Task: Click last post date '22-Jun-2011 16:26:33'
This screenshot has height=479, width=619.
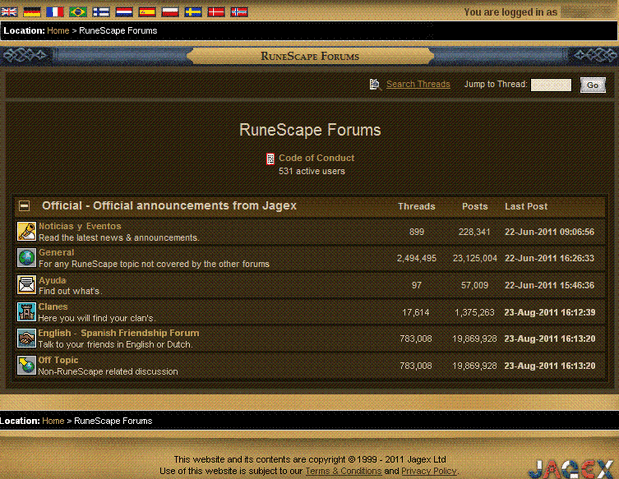Action: click(x=549, y=258)
